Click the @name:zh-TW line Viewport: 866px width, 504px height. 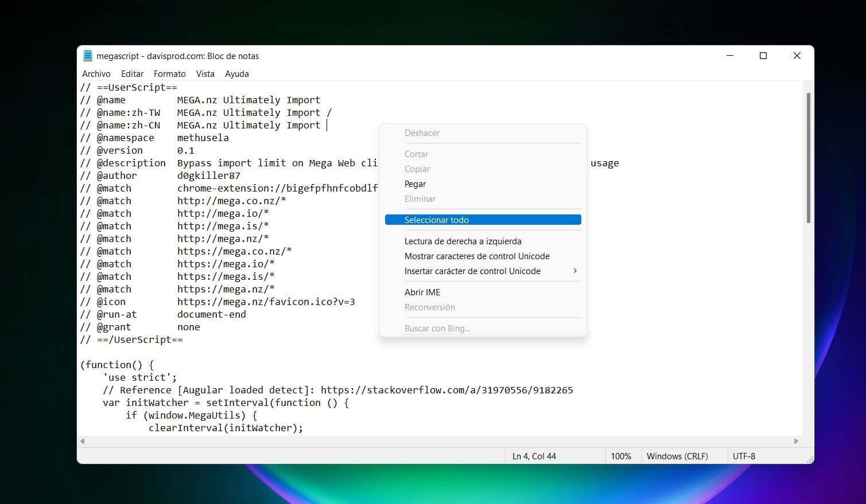[x=206, y=113]
